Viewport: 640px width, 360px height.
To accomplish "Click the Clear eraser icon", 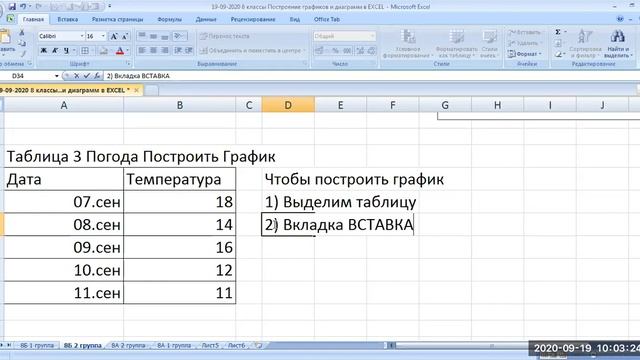I will click(x=558, y=54).
